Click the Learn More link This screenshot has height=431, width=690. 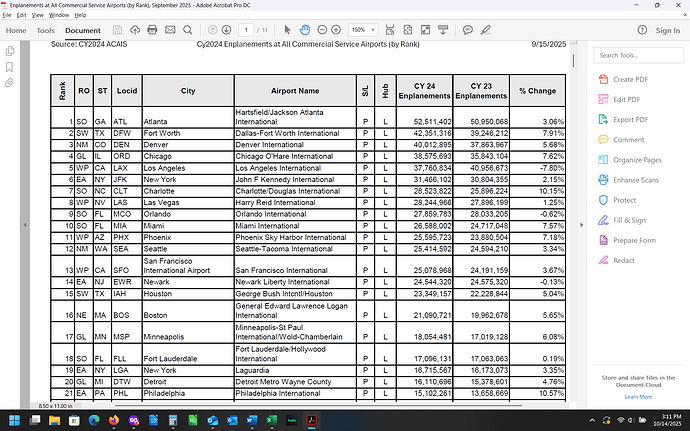[x=638, y=397]
